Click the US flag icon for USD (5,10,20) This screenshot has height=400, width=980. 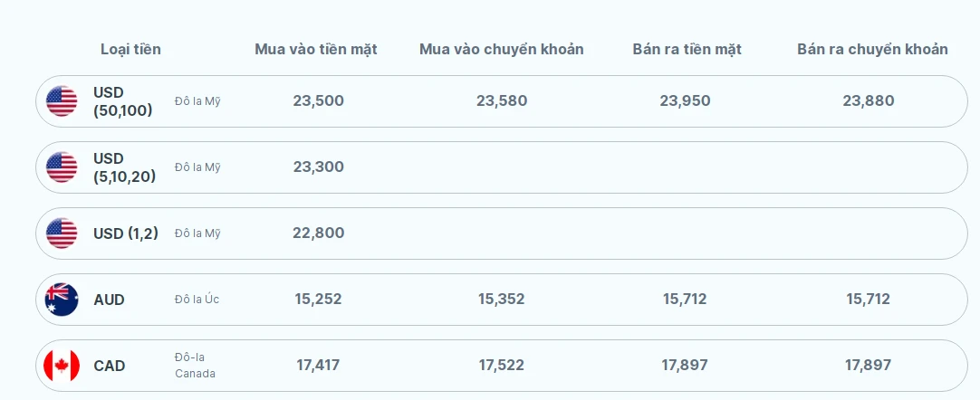pyautogui.click(x=62, y=167)
